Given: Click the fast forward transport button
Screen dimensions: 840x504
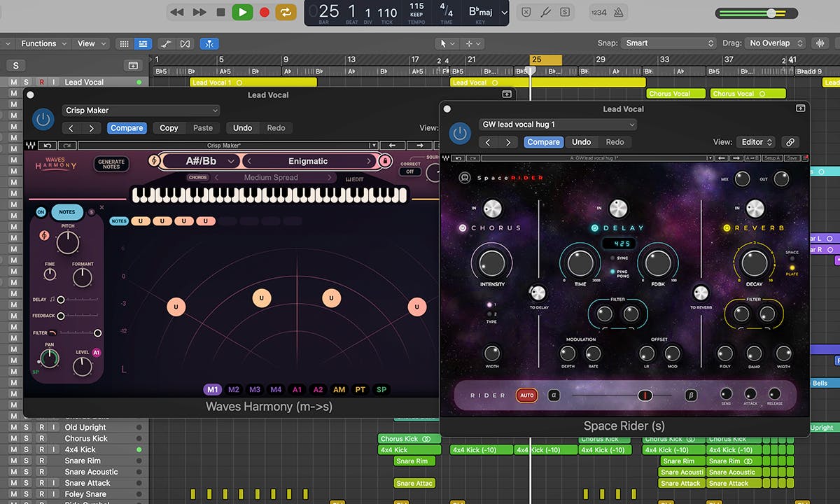Looking at the screenshot, I should (199, 12).
